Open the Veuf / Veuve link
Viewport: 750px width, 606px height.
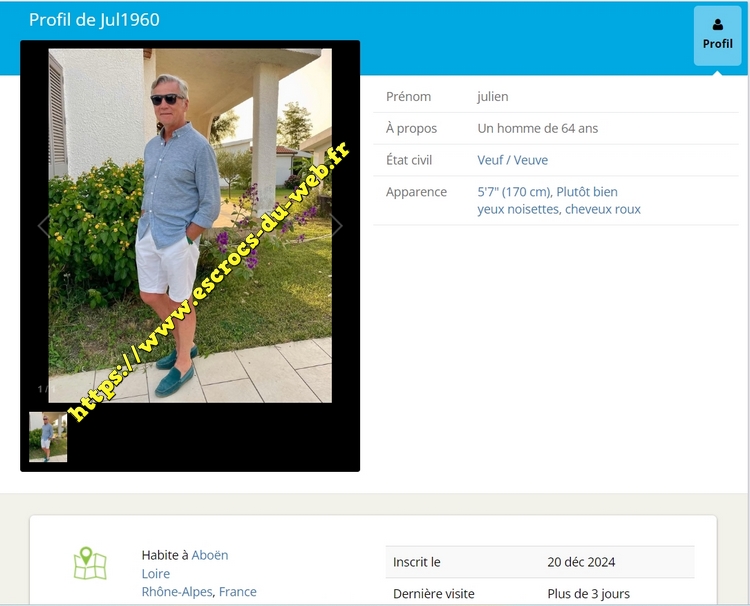(x=512, y=160)
